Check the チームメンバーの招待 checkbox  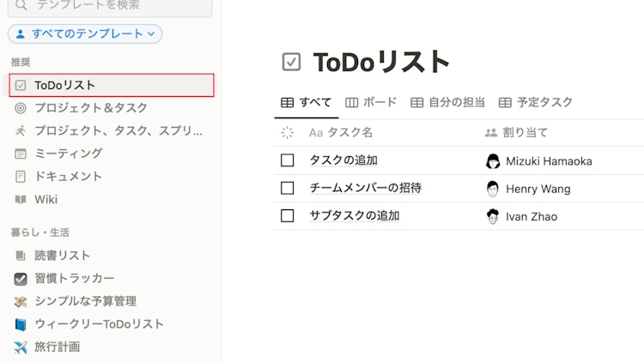point(288,188)
